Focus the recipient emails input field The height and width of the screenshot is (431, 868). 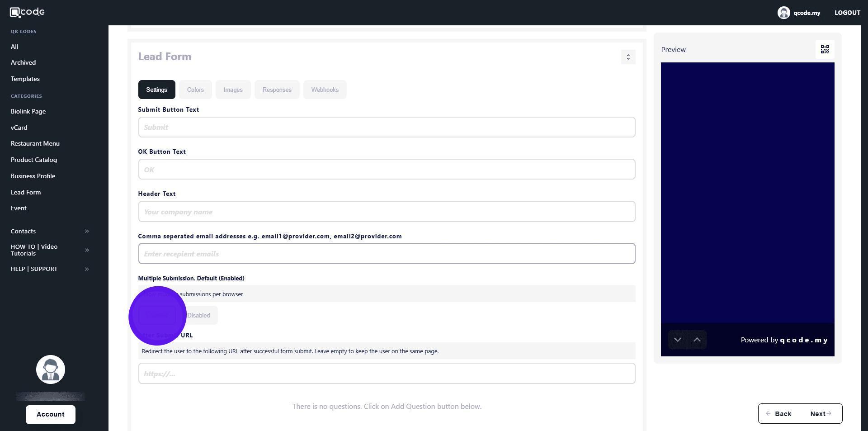(387, 254)
